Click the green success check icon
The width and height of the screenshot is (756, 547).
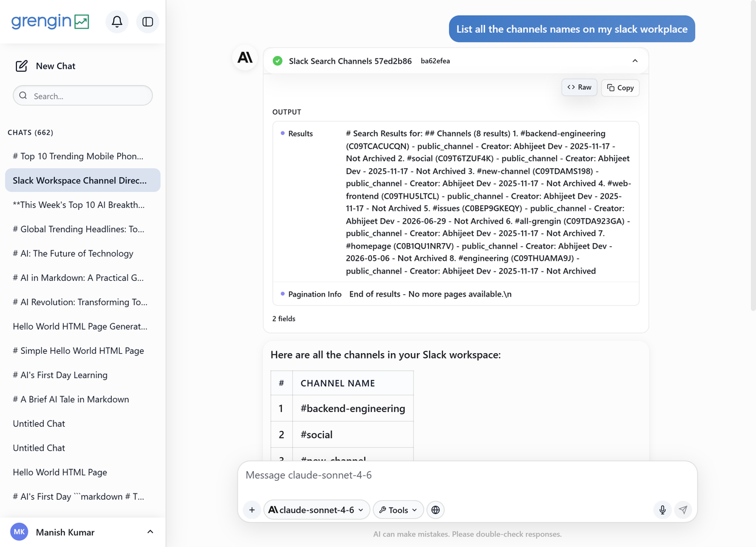[278, 61]
